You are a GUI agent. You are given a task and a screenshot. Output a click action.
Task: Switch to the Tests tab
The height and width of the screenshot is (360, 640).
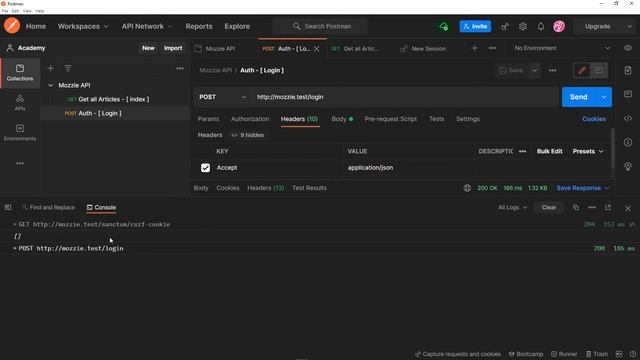[436, 119]
